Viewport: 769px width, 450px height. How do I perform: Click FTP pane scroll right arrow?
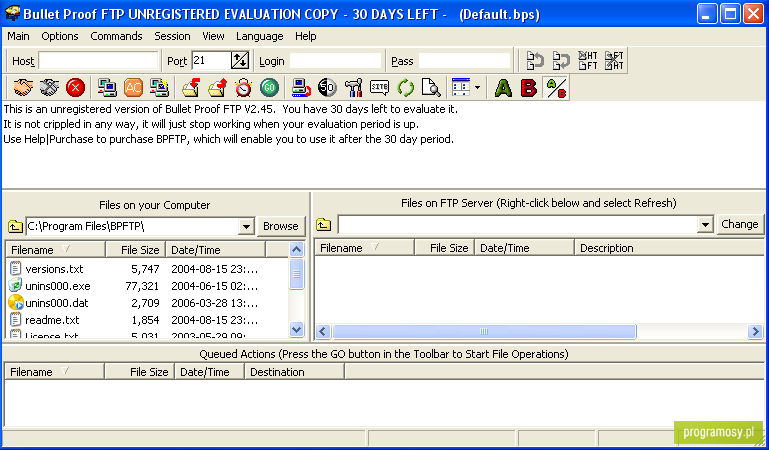(756, 332)
